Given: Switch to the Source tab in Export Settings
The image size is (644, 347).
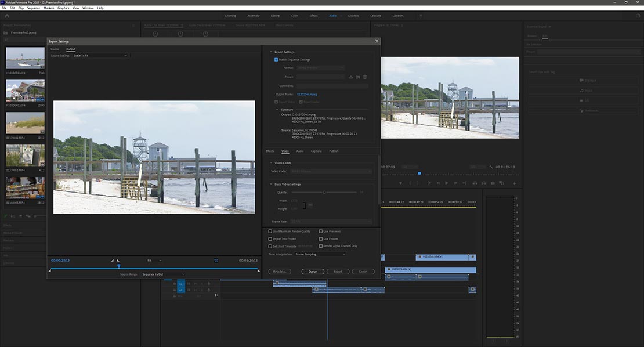Looking at the screenshot, I should 55,49.
